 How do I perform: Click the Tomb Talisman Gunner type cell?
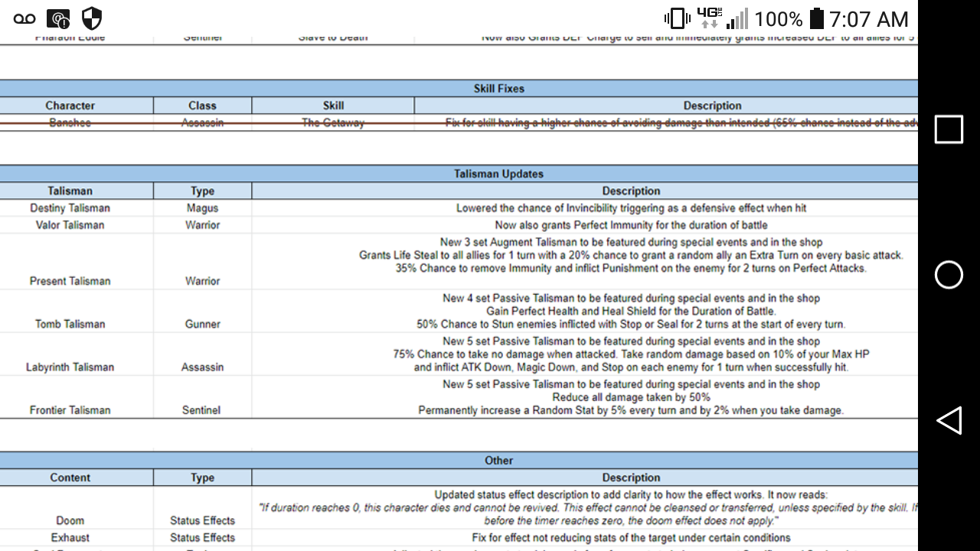[202, 324]
